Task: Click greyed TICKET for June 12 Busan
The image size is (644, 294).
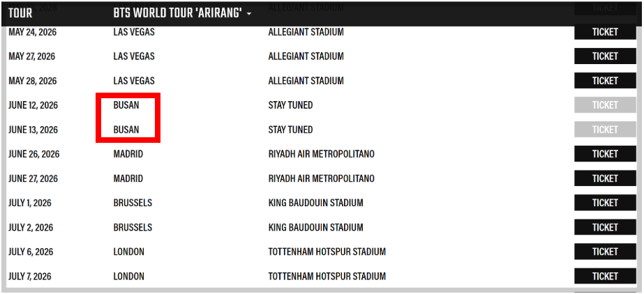Action: [605, 105]
